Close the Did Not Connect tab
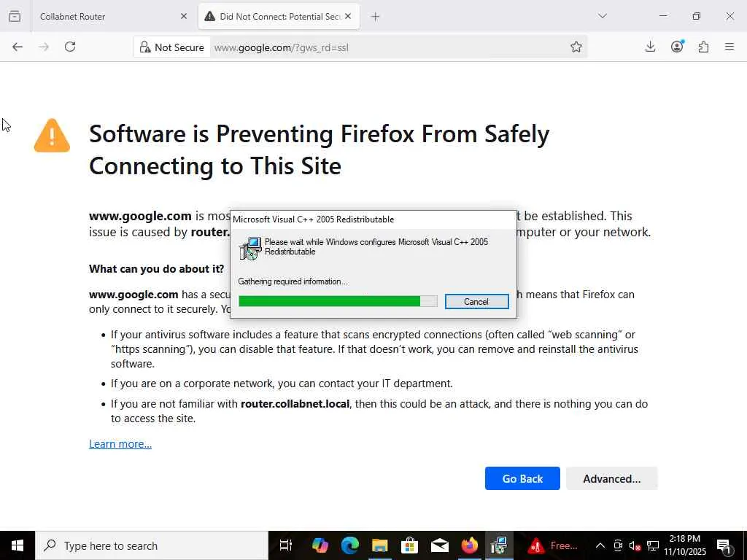 coord(348,16)
